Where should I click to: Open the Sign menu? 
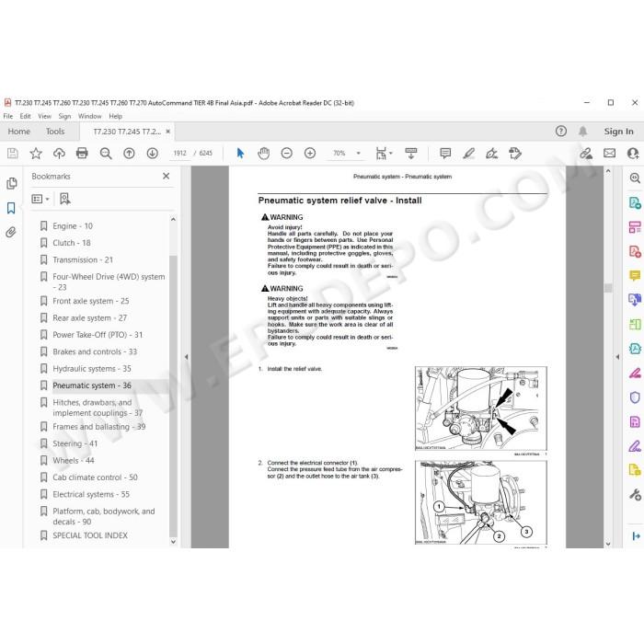pyautogui.click(x=64, y=116)
